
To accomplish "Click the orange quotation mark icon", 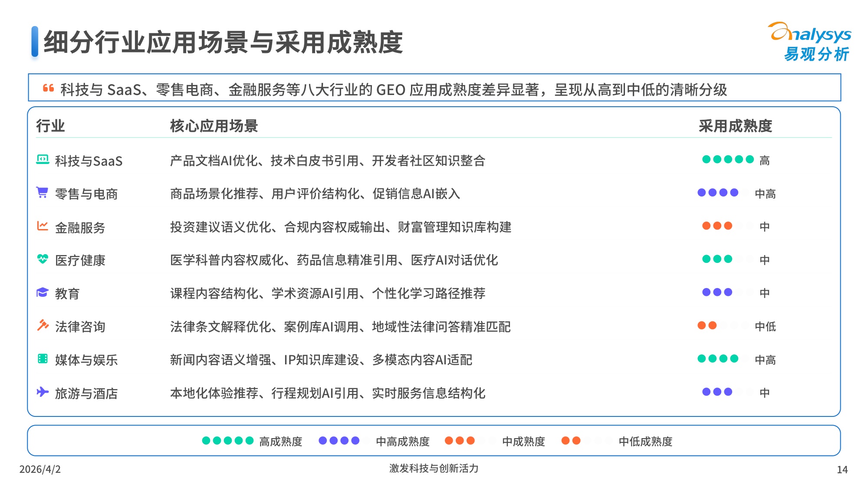I will coord(48,88).
